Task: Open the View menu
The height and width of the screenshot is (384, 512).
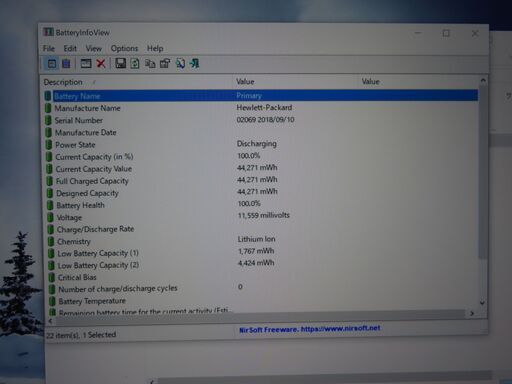Action: point(94,49)
